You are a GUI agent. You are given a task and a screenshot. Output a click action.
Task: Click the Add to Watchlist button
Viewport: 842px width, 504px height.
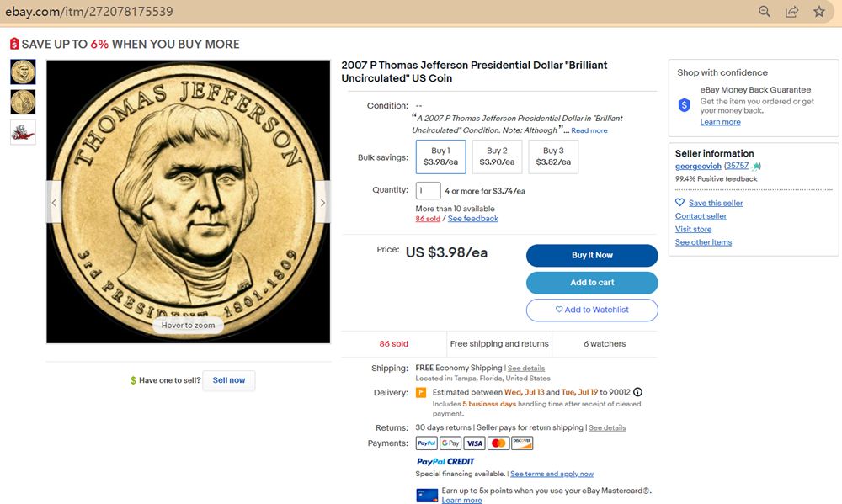[592, 310]
